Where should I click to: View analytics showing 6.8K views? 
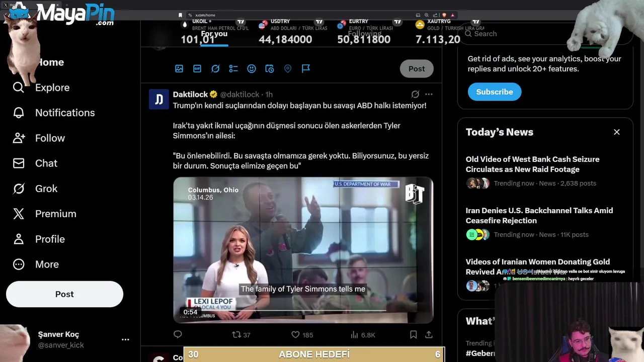[x=363, y=334]
